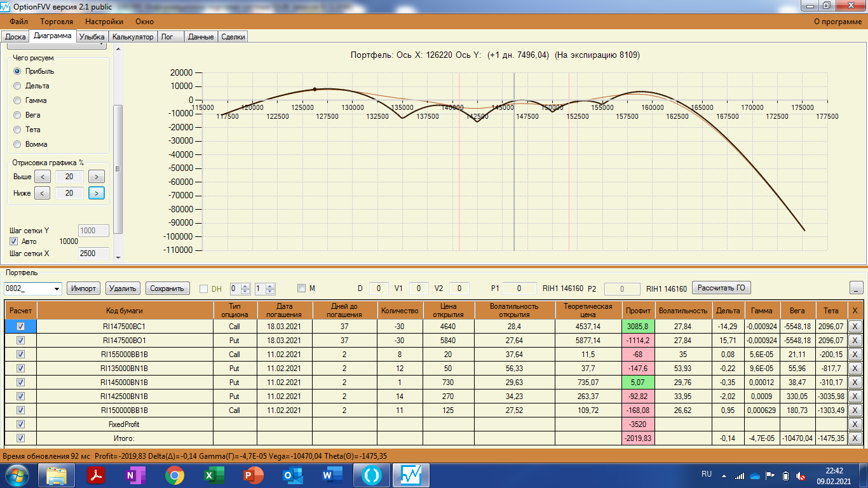This screenshot has height=488, width=868.
Task: Remove the RI147500BO1 row with X
Action: [x=855, y=340]
